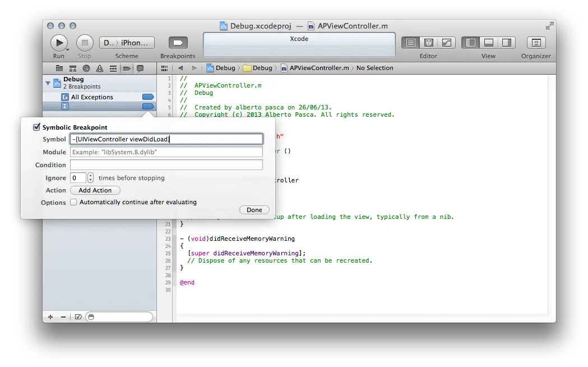This screenshot has width=588, height=367.
Task: Uncheck the Symbolic Breakpoint checkbox
Action: click(x=37, y=127)
